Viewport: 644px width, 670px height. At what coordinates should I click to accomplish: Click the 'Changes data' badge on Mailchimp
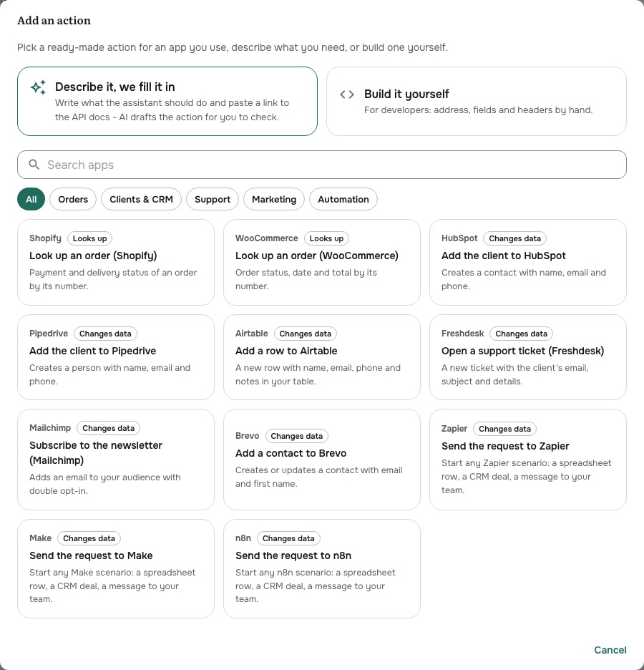[109, 428]
